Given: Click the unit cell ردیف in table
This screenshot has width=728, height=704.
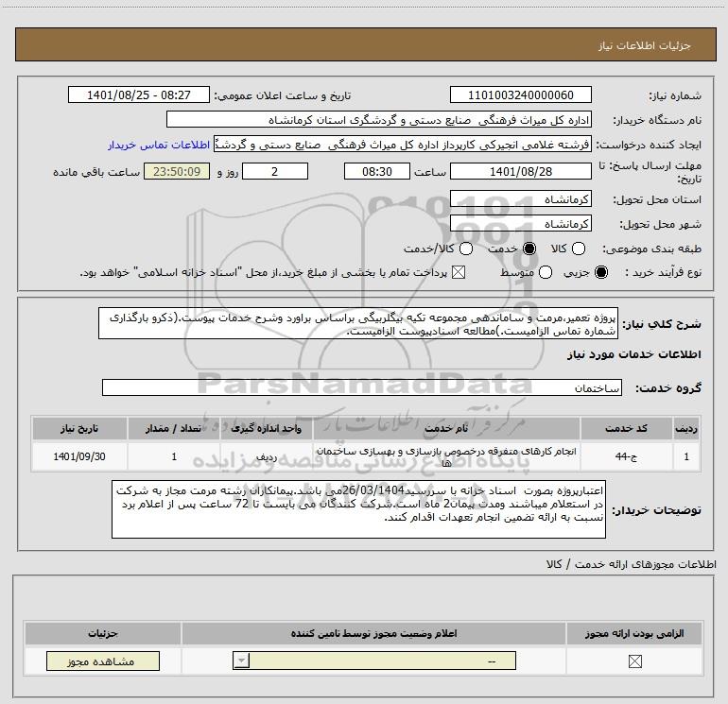Looking at the screenshot, I should point(267,456).
